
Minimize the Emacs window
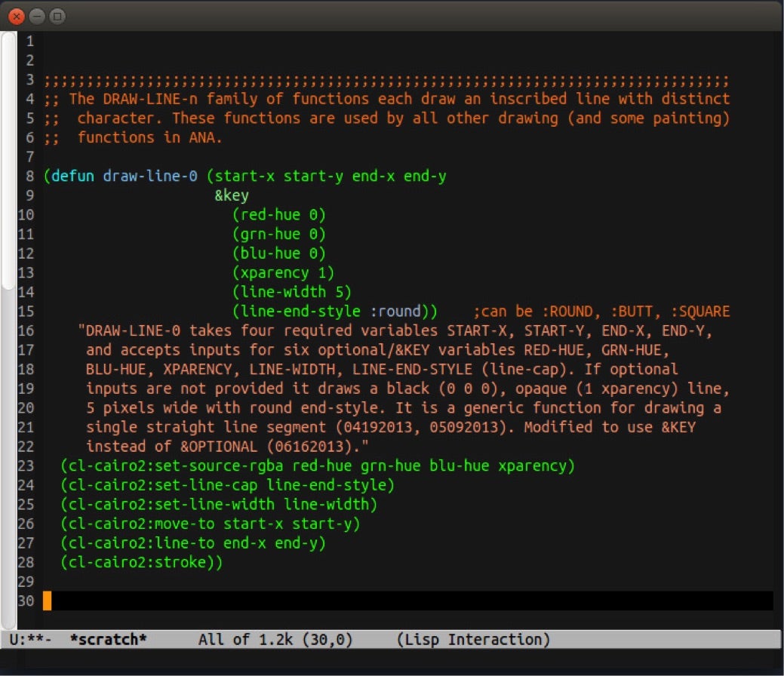[x=38, y=17]
